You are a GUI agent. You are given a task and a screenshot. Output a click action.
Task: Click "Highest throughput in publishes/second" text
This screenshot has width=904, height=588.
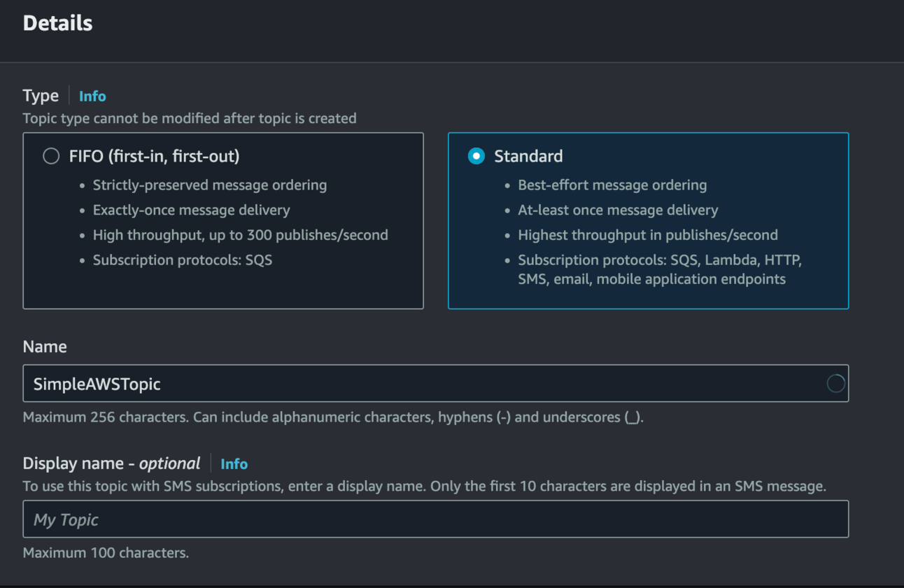(x=648, y=235)
